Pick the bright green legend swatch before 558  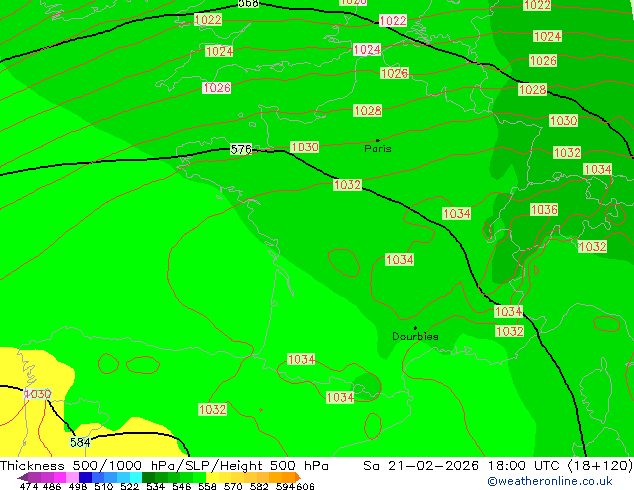click(x=199, y=477)
